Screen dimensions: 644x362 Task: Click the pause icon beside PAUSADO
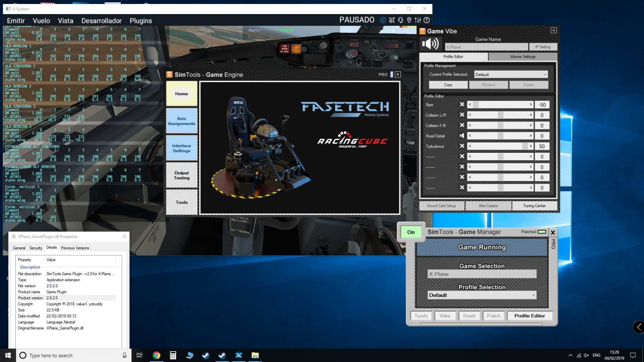[382, 20]
